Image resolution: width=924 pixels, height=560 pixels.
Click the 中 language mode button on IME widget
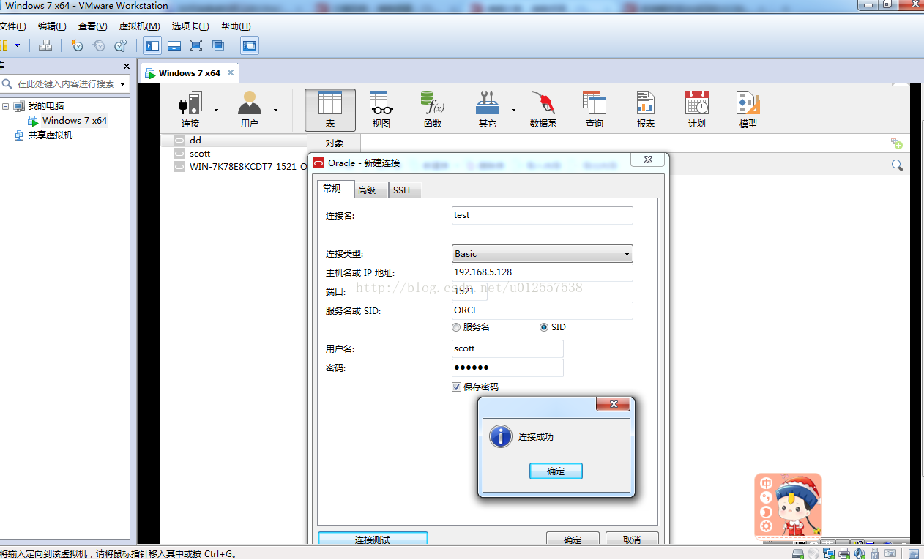point(766,484)
